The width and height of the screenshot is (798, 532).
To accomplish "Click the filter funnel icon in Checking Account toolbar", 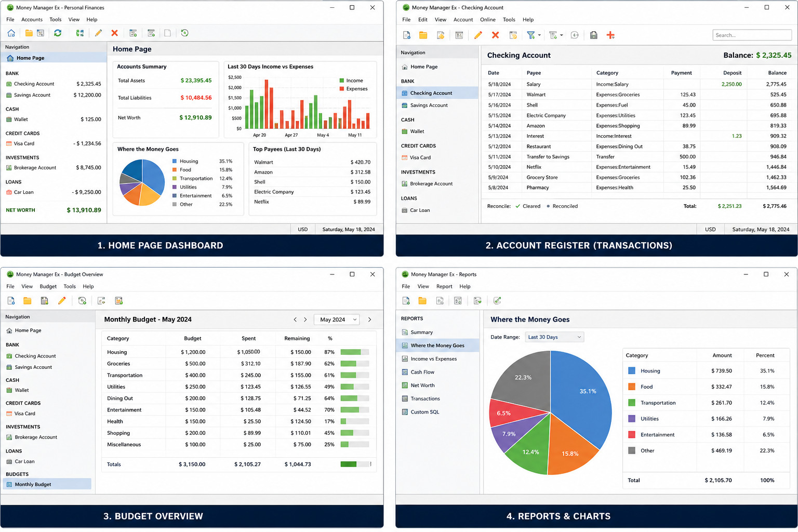I will (530, 35).
